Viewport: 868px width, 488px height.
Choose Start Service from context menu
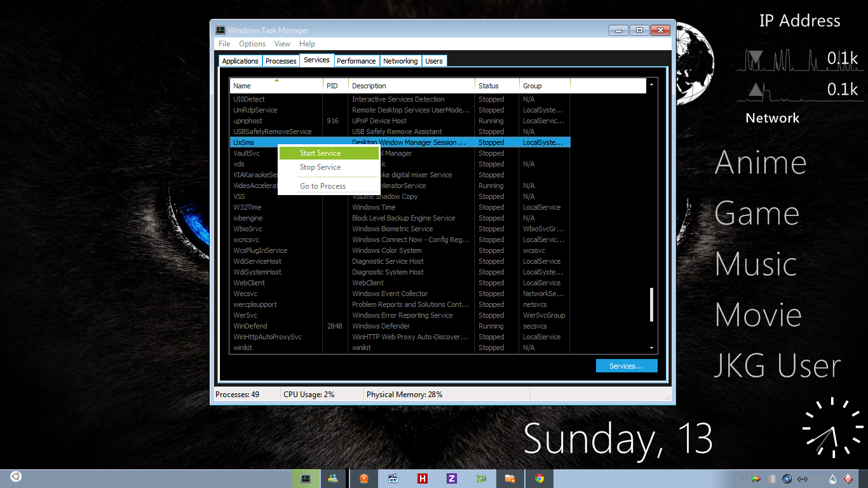(329, 153)
